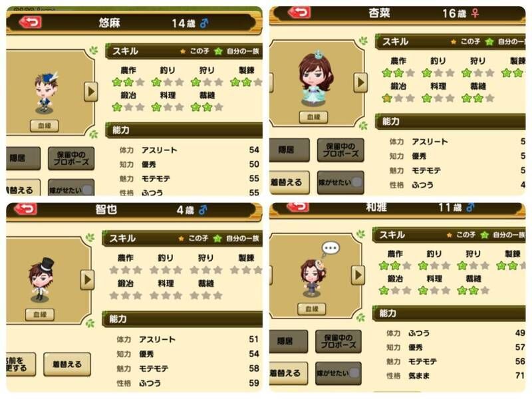The height and width of the screenshot is (399, 532).
Task: Click the next arrow beside 杏菜's avatar
Action: pos(360,82)
